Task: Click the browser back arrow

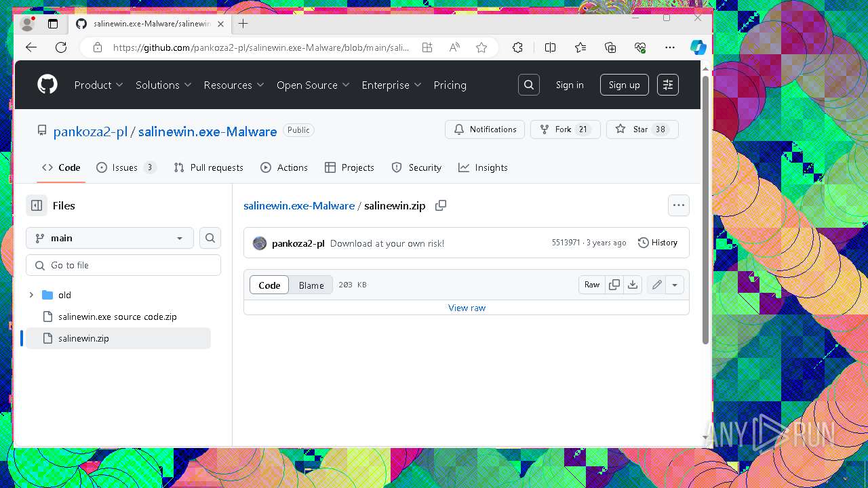Action: point(31,47)
